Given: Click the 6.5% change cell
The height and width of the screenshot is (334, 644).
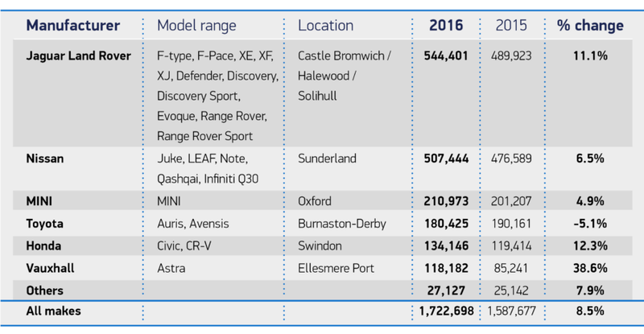Looking at the screenshot, I should (590, 159).
